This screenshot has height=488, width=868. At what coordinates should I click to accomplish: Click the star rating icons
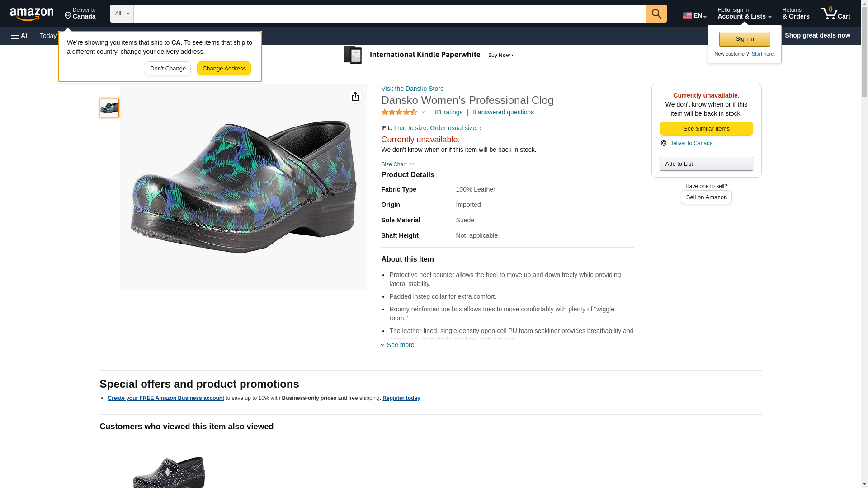(399, 112)
